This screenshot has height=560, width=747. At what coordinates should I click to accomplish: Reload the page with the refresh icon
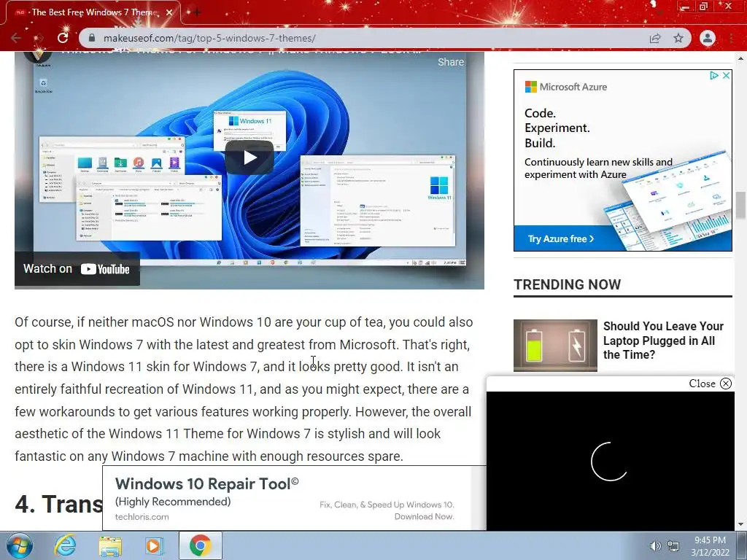(63, 38)
